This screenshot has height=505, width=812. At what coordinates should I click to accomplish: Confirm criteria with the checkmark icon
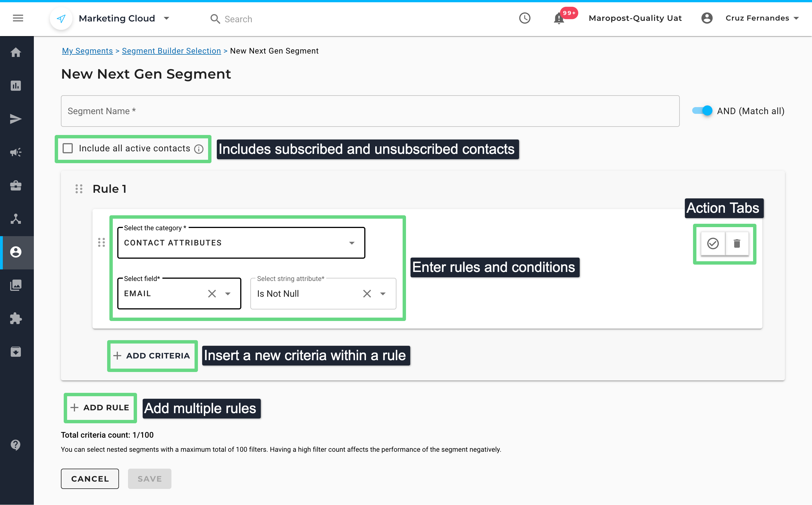pos(713,243)
